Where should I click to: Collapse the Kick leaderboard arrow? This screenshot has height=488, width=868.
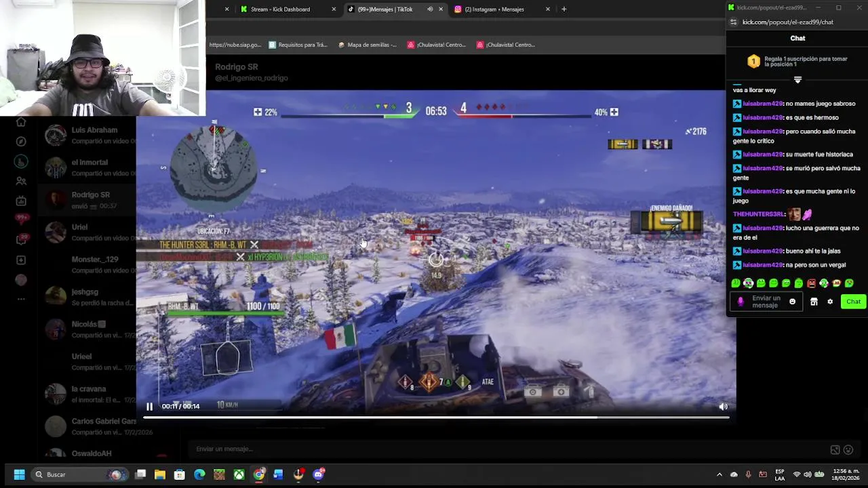pos(797,80)
